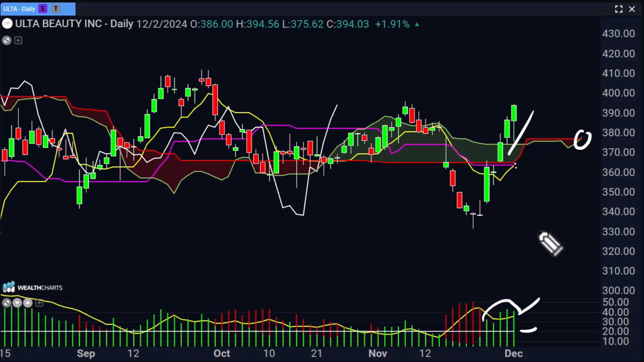The image size is (644, 362).
Task: Click the 430.00 price axis label
Action: click(x=618, y=34)
